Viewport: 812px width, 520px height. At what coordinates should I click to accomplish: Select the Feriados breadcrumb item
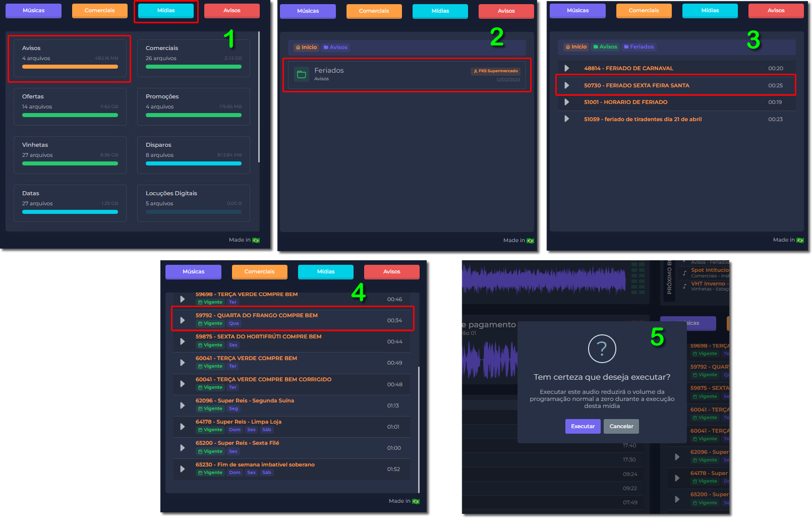pyautogui.click(x=639, y=47)
